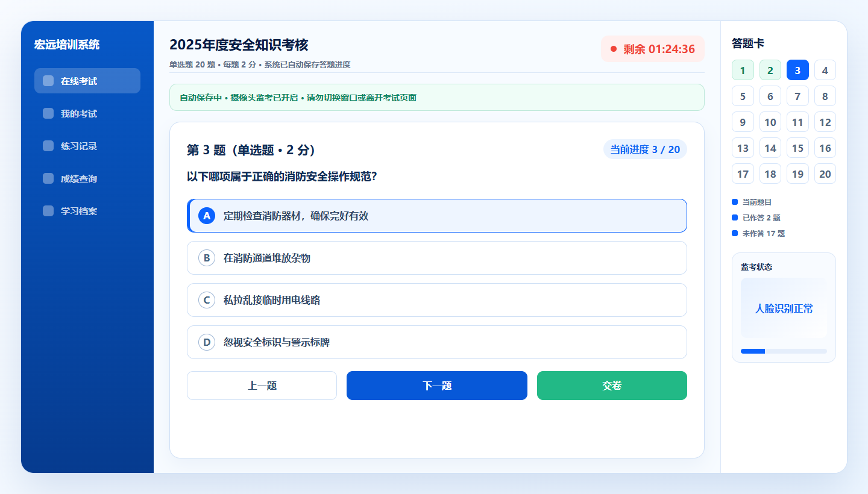Screen dimensions: 868x494
Task: Jump to question 9 in answer card
Action: [743, 122]
